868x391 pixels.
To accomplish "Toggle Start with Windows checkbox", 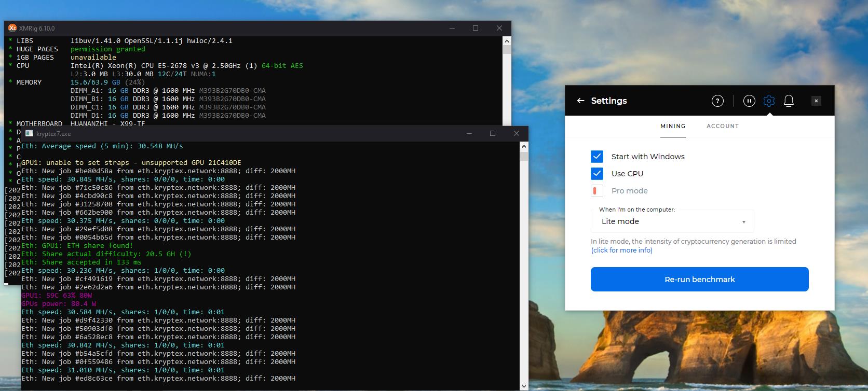I will (x=597, y=156).
